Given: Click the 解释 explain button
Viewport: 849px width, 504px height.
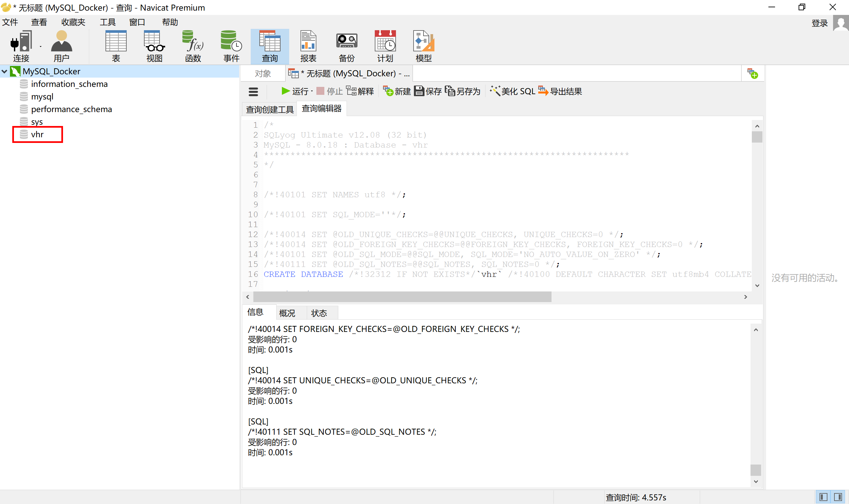Looking at the screenshot, I should [x=360, y=92].
